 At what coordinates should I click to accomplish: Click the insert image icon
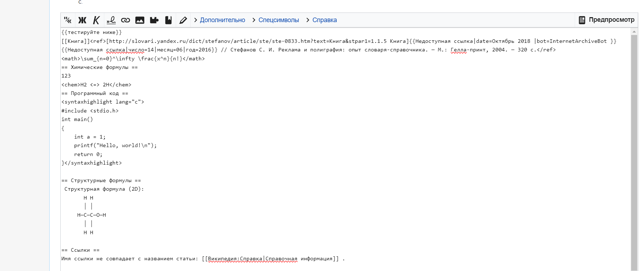pos(140,20)
